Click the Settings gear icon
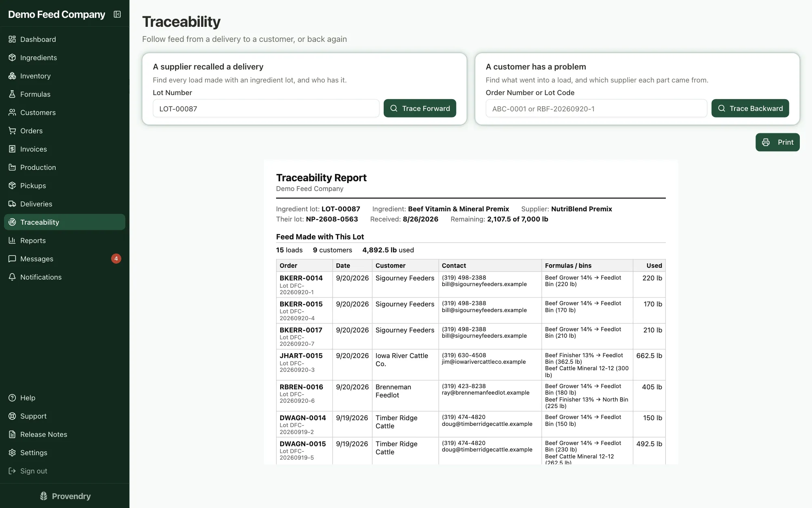The width and height of the screenshot is (812, 508). [x=12, y=453]
